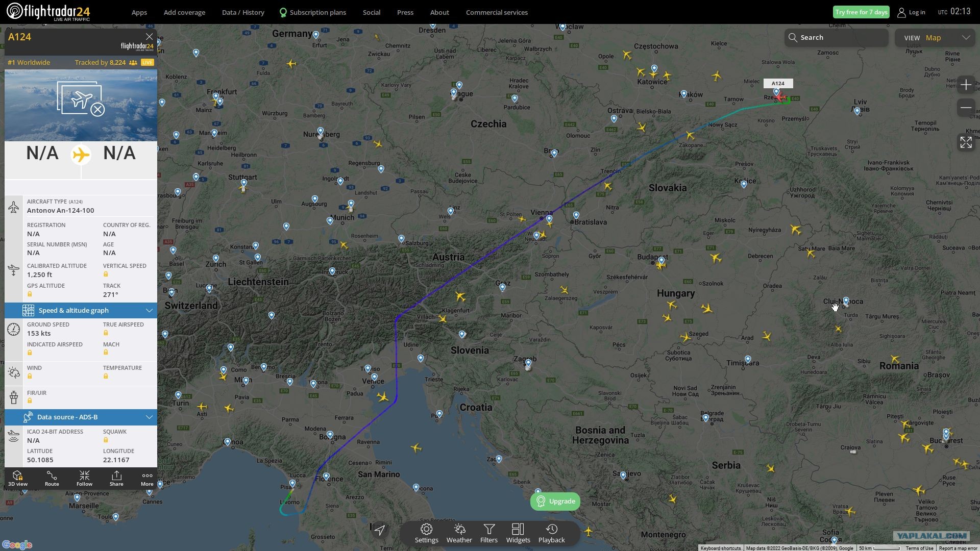Log in to the account

coord(911,12)
